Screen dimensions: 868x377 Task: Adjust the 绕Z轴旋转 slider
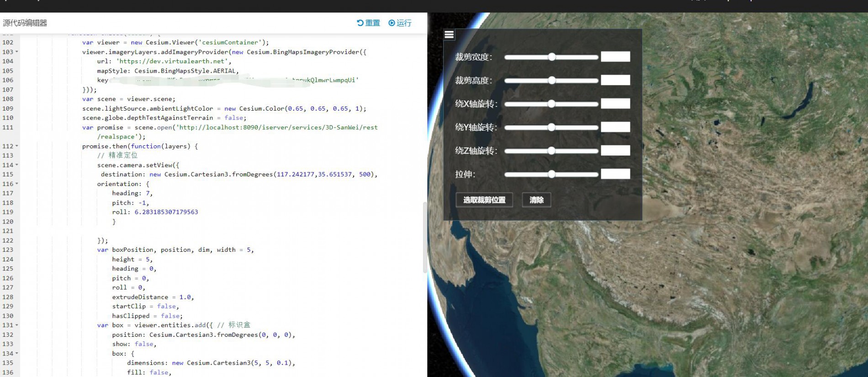click(551, 150)
